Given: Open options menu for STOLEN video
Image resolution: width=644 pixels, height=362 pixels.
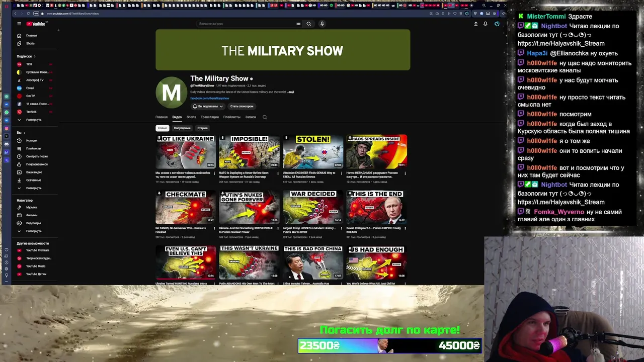Looking at the screenshot, I should [342, 173].
